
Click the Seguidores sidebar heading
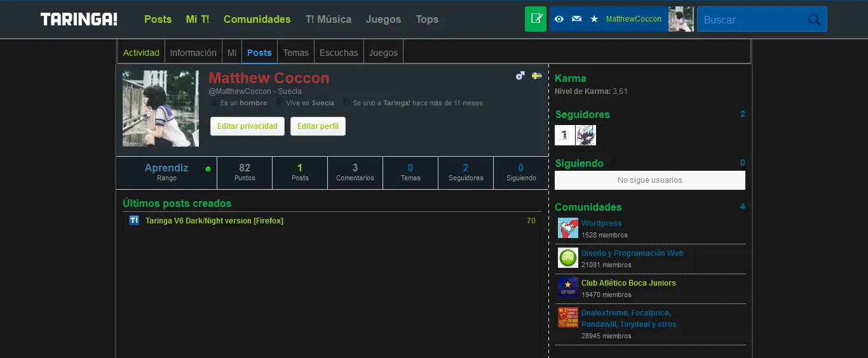tap(582, 115)
